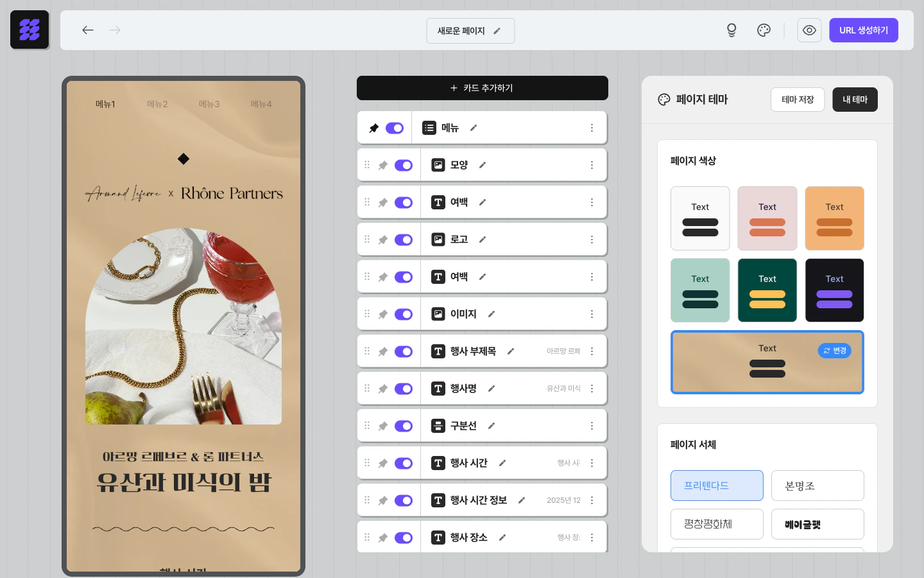Select the 평창평화체 font

pos(717,524)
